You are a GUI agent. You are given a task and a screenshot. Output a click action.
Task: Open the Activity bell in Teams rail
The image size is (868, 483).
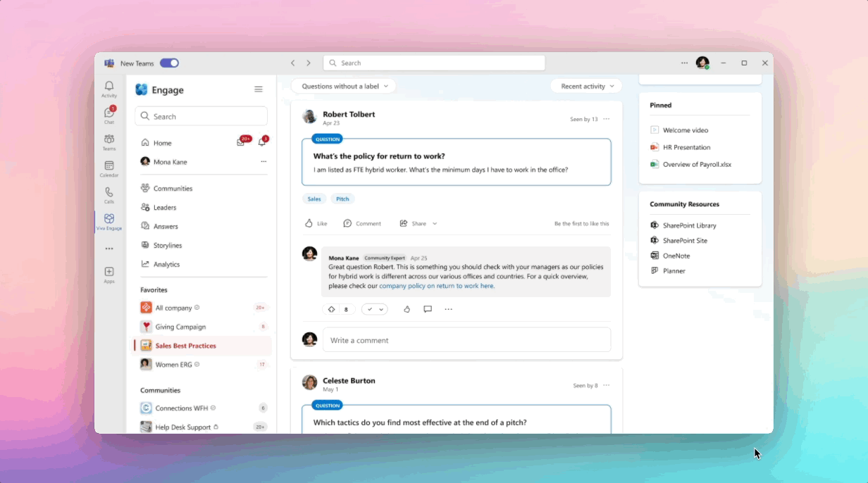[109, 89]
